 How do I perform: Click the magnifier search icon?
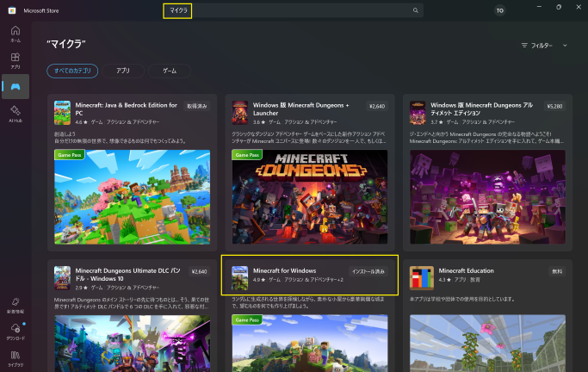415,11
